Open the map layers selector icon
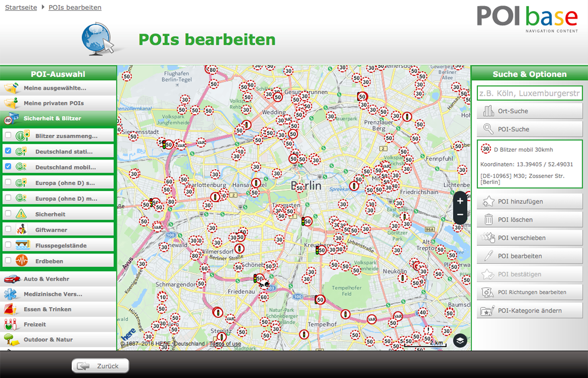 (x=460, y=341)
